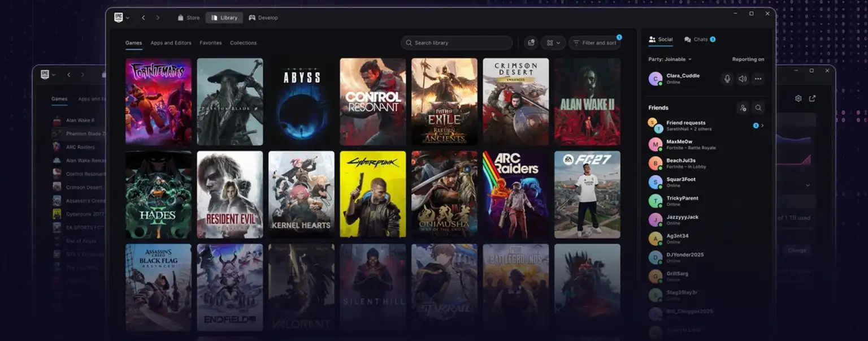Open the Silent Hill game tile
The image size is (868, 341).
(x=373, y=287)
